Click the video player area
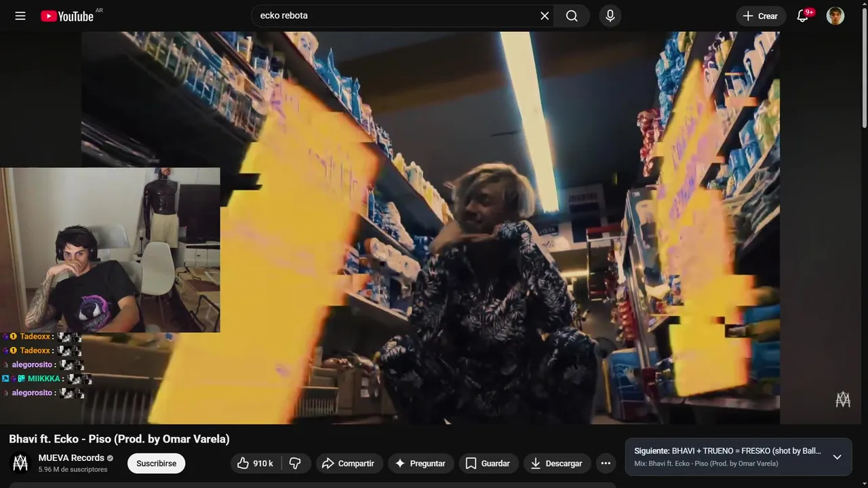 tap(431, 228)
